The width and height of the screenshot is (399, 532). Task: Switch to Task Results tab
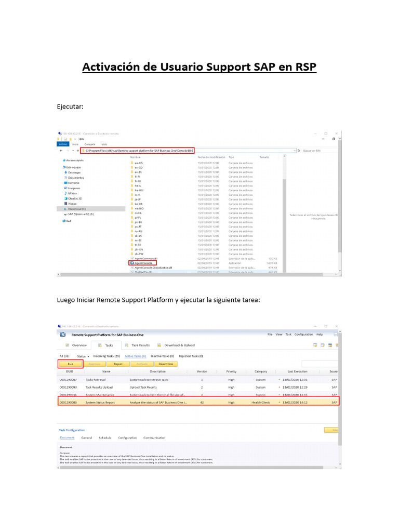[137, 345]
